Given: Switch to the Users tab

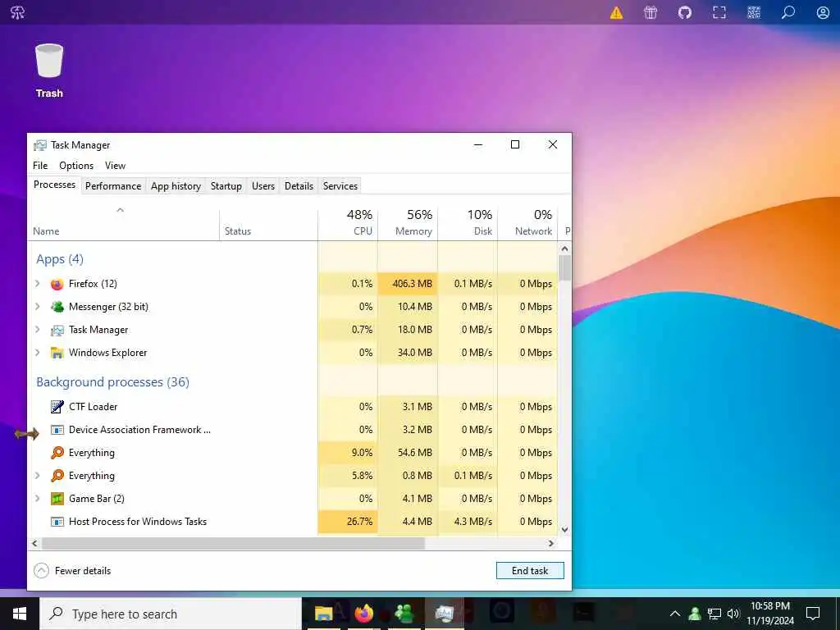Looking at the screenshot, I should click(x=263, y=186).
